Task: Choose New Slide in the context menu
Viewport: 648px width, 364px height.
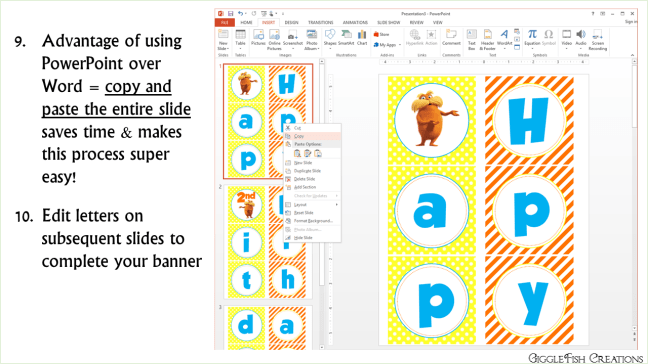Action: 312,163
